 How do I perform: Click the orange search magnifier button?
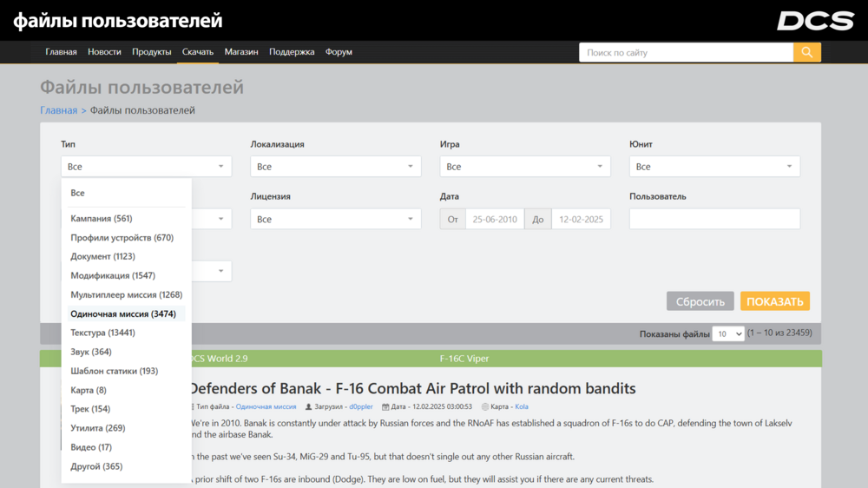point(806,52)
